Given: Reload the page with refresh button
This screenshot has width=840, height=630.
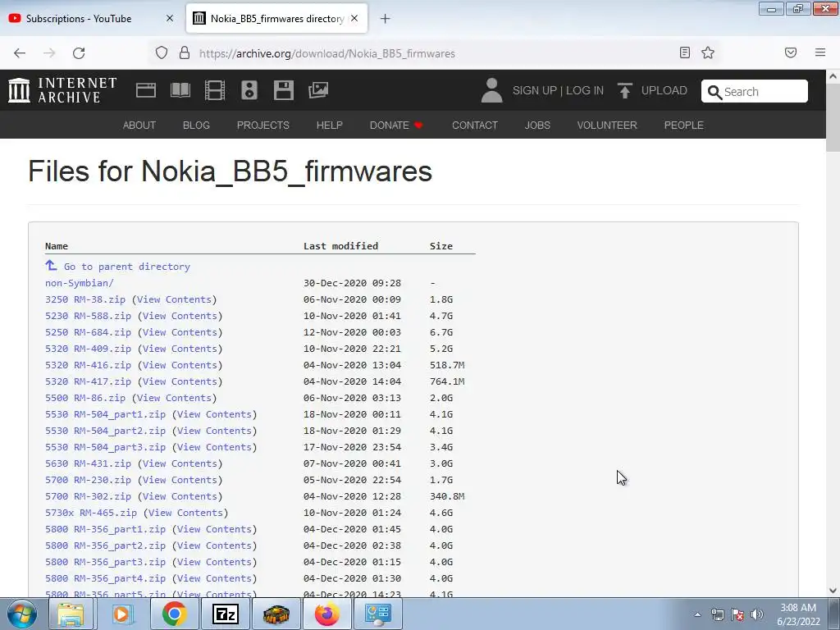Looking at the screenshot, I should tap(79, 53).
